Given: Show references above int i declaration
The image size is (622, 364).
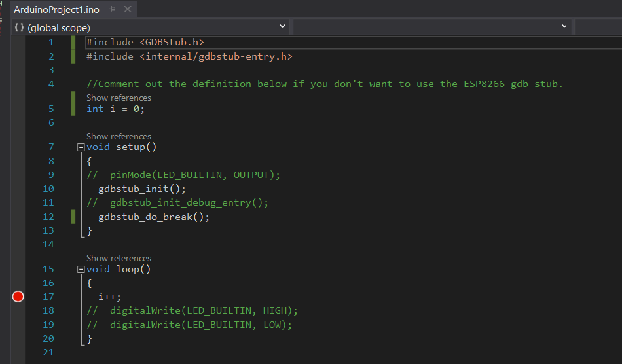Looking at the screenshot, I should coord(119,98).
